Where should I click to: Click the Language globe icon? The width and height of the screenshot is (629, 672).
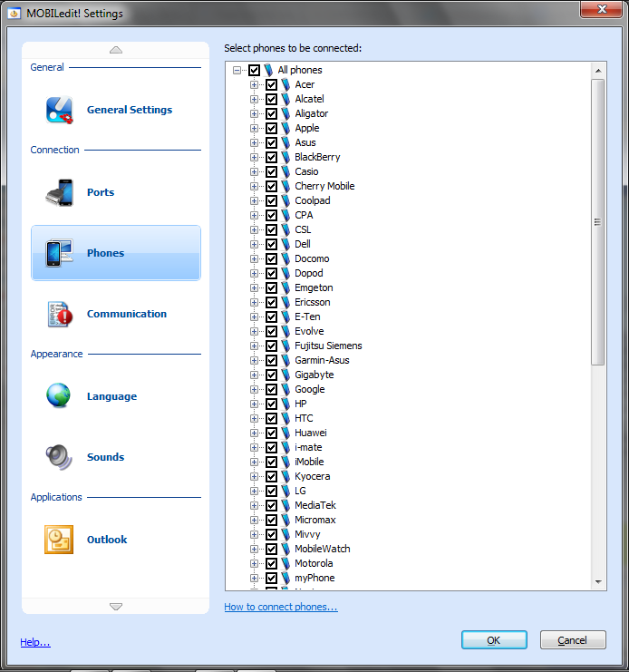[59, 395]
